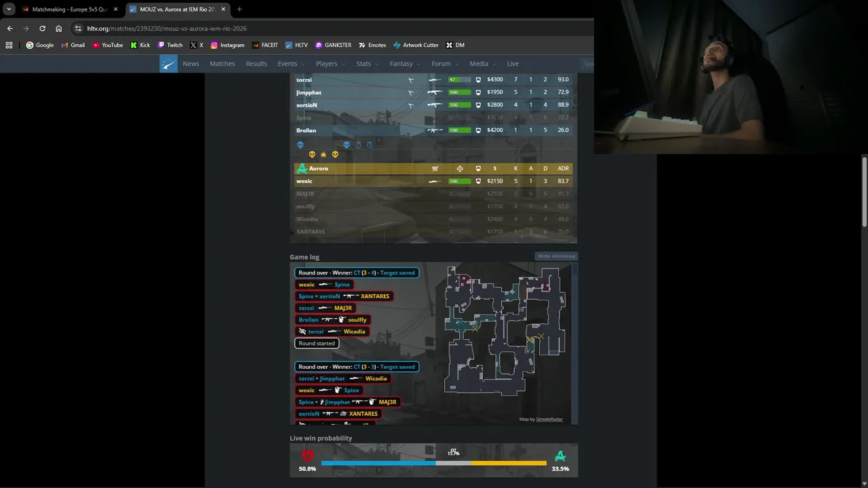Click the browser address bar URL

click(167, 28)
